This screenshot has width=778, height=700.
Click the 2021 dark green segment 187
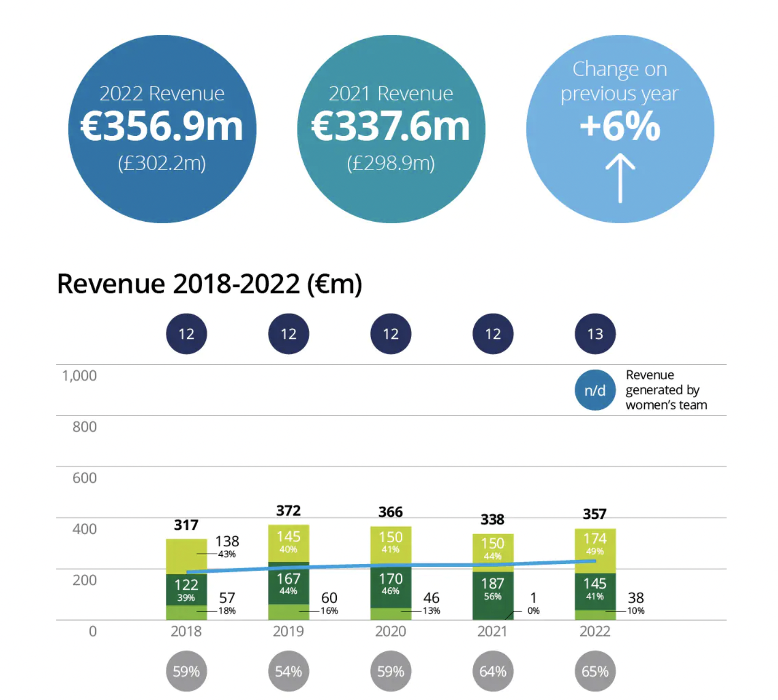[x=493, y=596]
